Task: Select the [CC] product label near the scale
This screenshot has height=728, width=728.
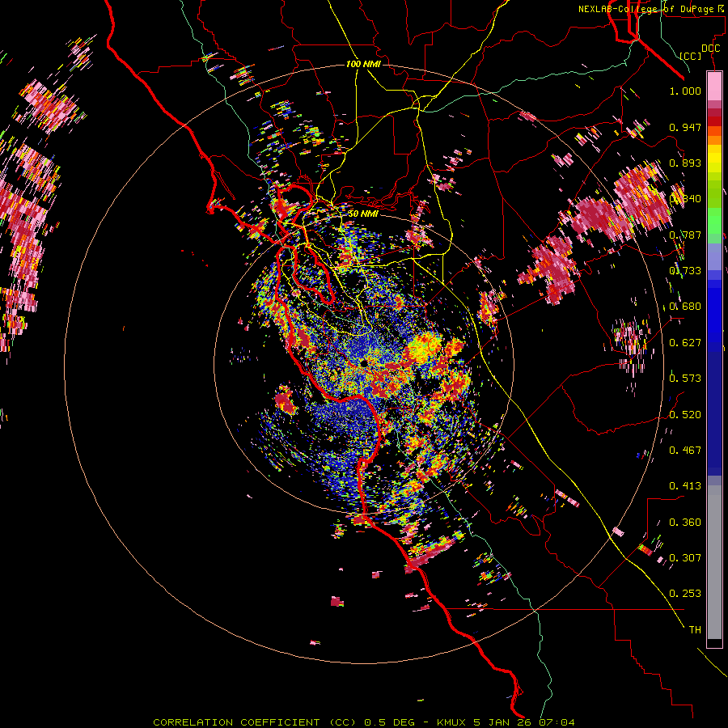Action: pos(691,56)
